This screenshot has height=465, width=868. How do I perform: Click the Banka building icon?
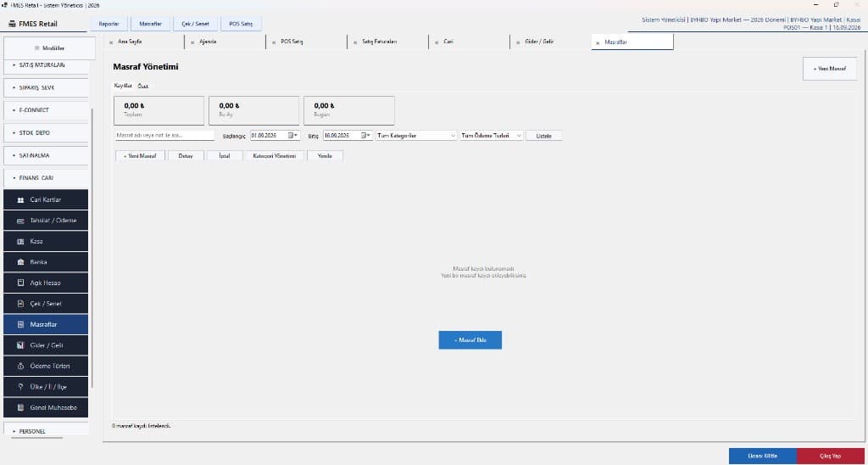point(20,262)
